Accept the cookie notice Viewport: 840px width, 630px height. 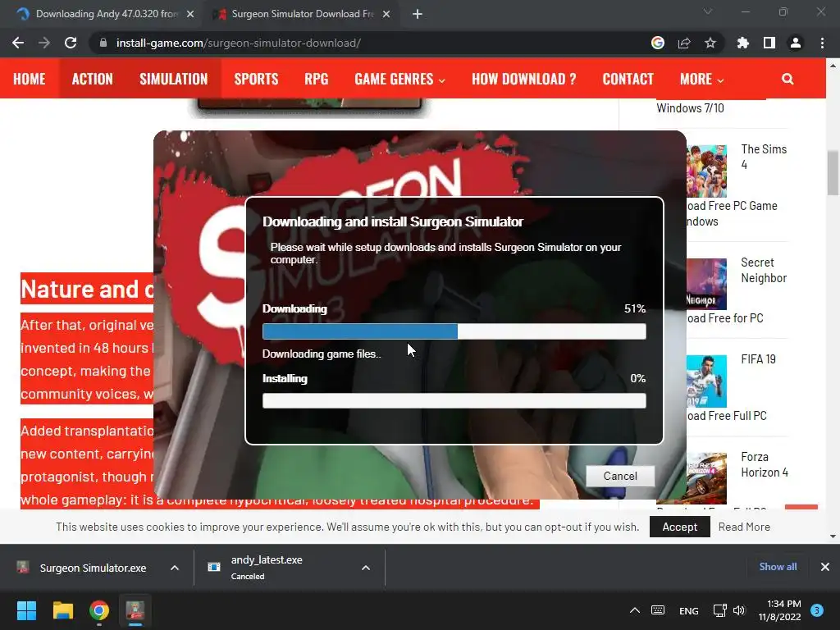[x=680, y=527]
